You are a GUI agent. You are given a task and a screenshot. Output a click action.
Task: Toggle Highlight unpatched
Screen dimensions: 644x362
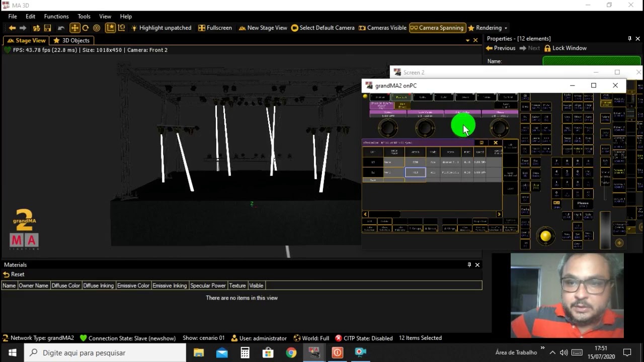(x=161, y=28)
